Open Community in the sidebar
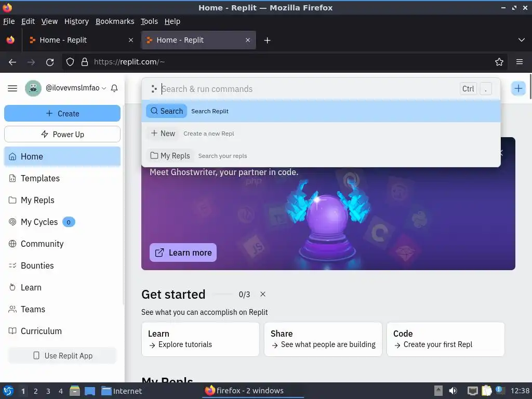 pos(62,244)
